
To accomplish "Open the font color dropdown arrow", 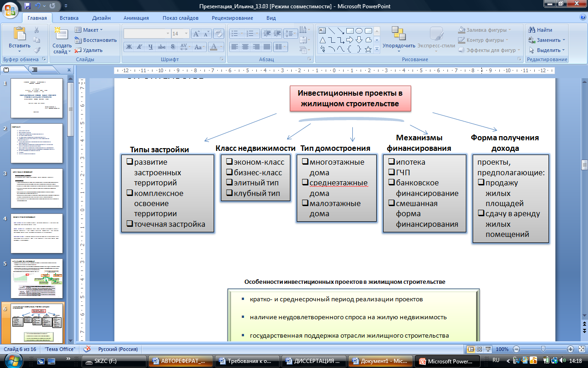I will point(222,47).
